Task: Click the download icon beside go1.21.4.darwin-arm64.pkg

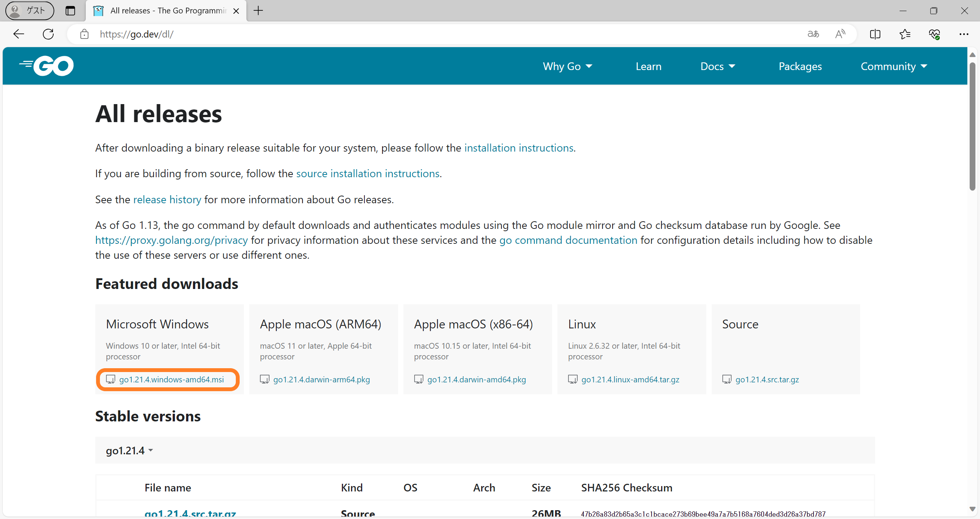Action: [x=265, y=379]
